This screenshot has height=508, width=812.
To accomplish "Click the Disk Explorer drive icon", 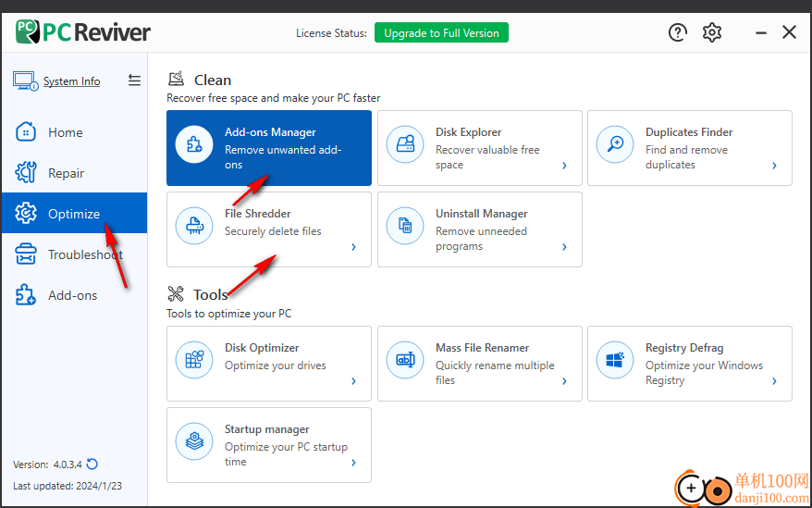I will click(x=405, y=144).
